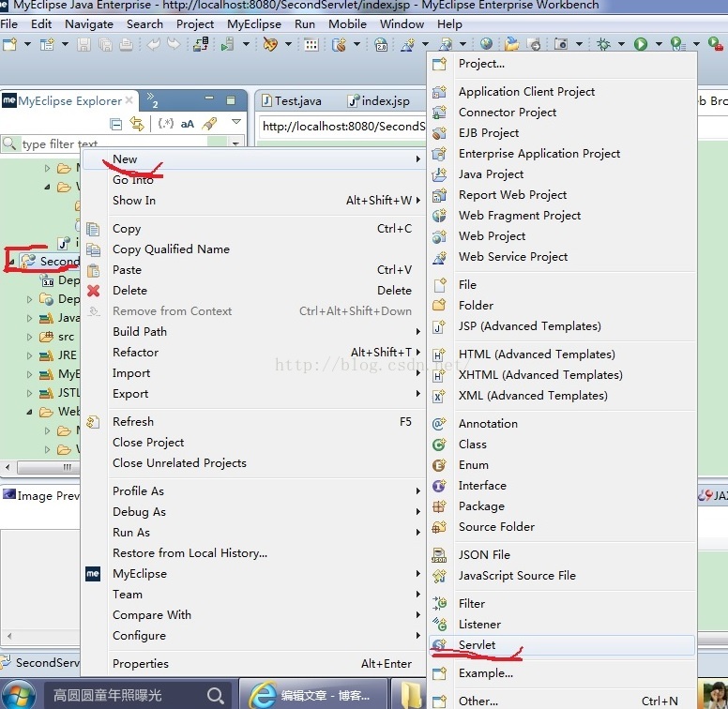Open the filter text history dropdown

coord(235,143)
